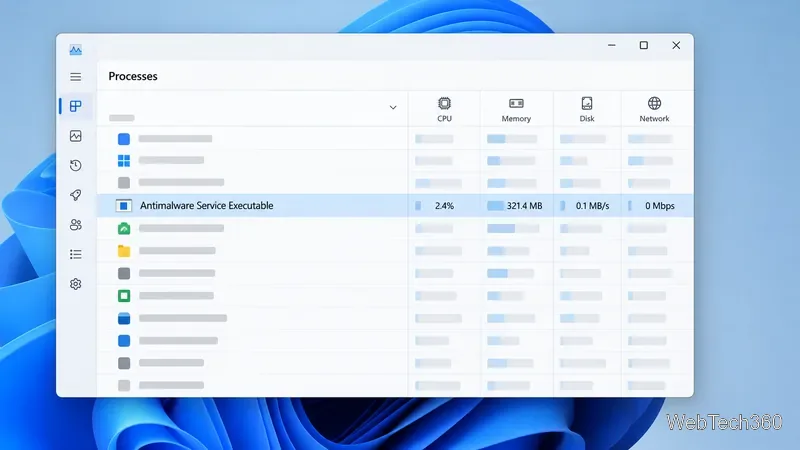
Task: Close the Task Manager window
Action: (676, 45)
